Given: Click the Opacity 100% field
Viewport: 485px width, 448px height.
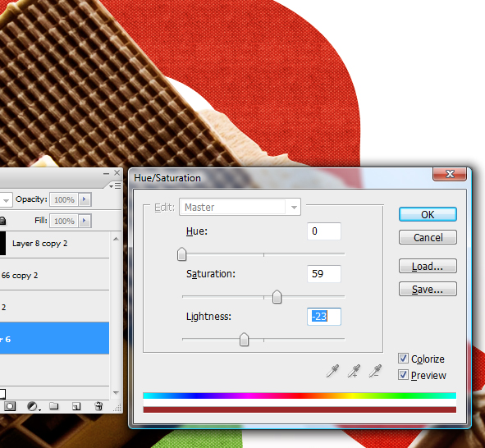Looking at the screenshot, I should click(x=64, y=199).
